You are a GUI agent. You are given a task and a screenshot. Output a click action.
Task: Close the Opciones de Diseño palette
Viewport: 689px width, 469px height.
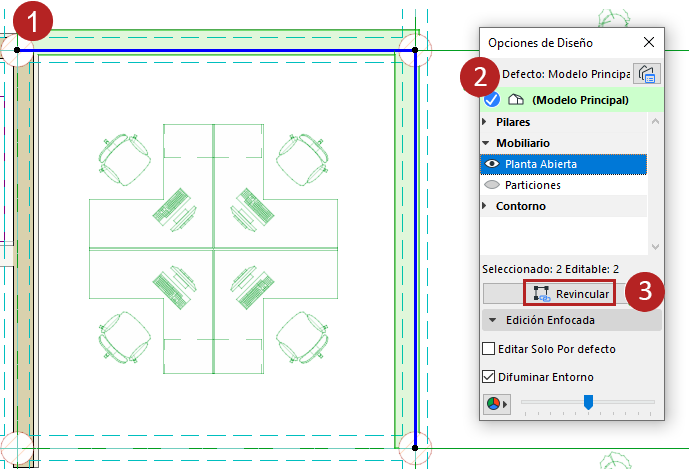[x=649, y=42]
